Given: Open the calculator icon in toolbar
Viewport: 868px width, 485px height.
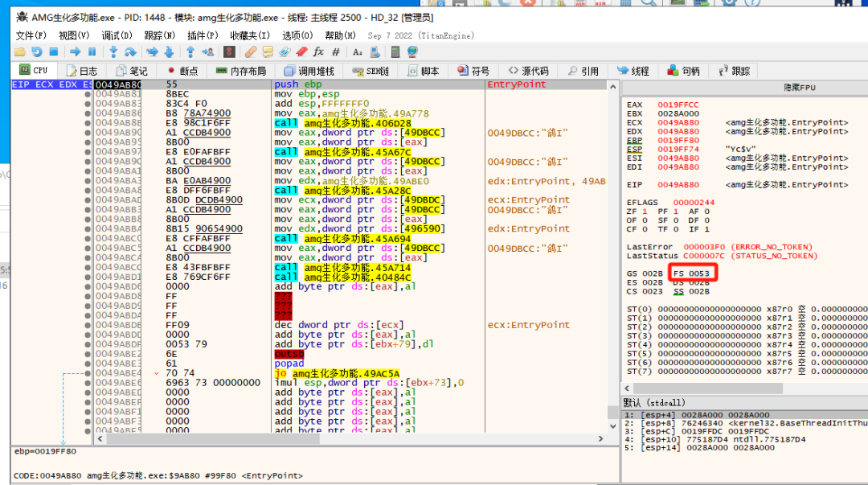Looking at the screenshot, I should [395, 51].
